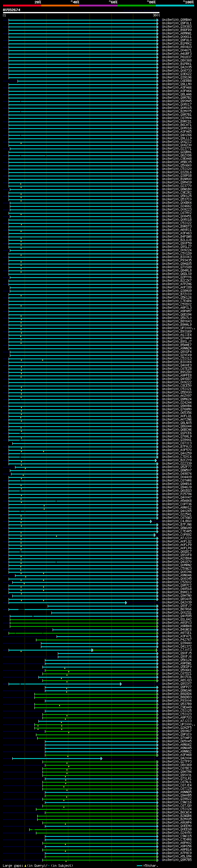Select hit label UniRef100_Q9SSV7
This screenshot has height=868, width=197.
click(177, 684)
